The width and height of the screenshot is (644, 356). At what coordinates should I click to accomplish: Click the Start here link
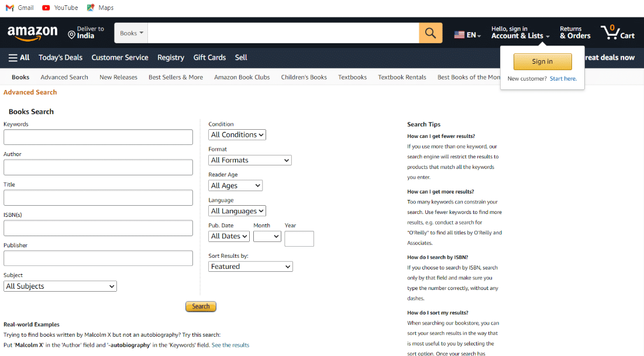click(563, 78)
